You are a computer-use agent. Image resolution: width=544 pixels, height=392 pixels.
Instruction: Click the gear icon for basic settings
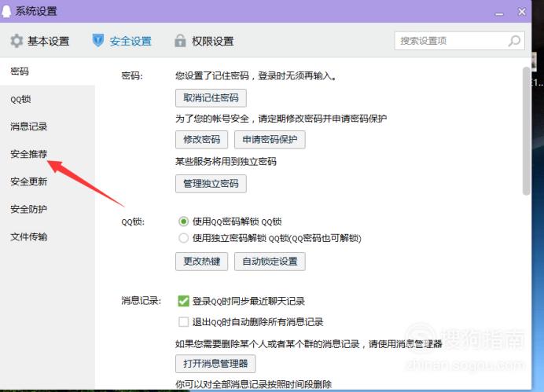point(17,41)
